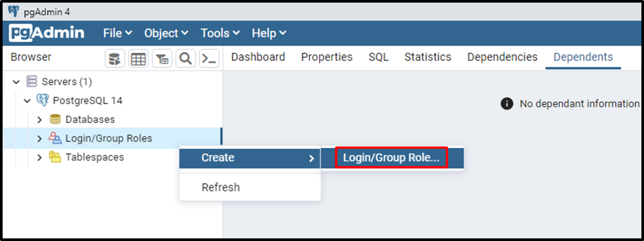Click the Filtered Rows toolbar icon
Viewport: 644px width, 241px height.
[162, 59]
